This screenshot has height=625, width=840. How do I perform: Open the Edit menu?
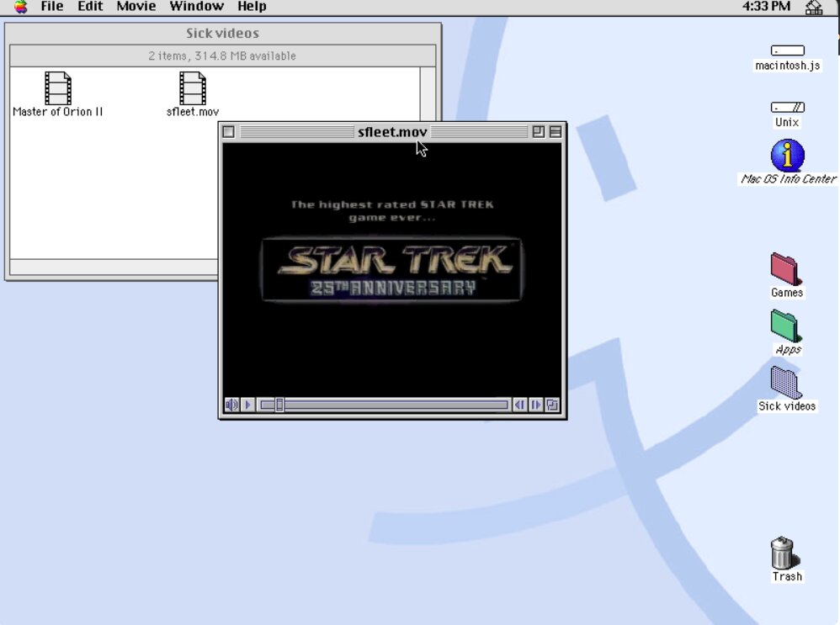(x=90, y=7)
